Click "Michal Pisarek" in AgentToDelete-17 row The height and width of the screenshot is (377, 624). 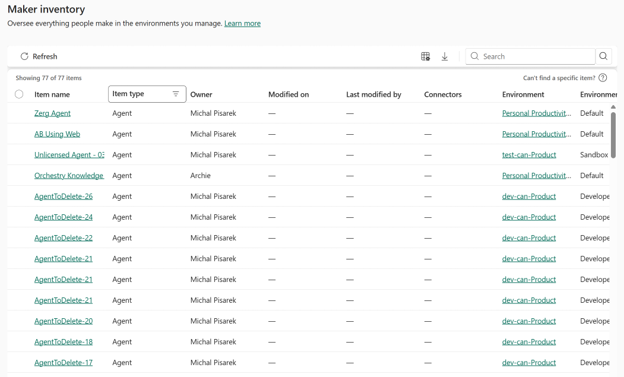tap(213, 362)
